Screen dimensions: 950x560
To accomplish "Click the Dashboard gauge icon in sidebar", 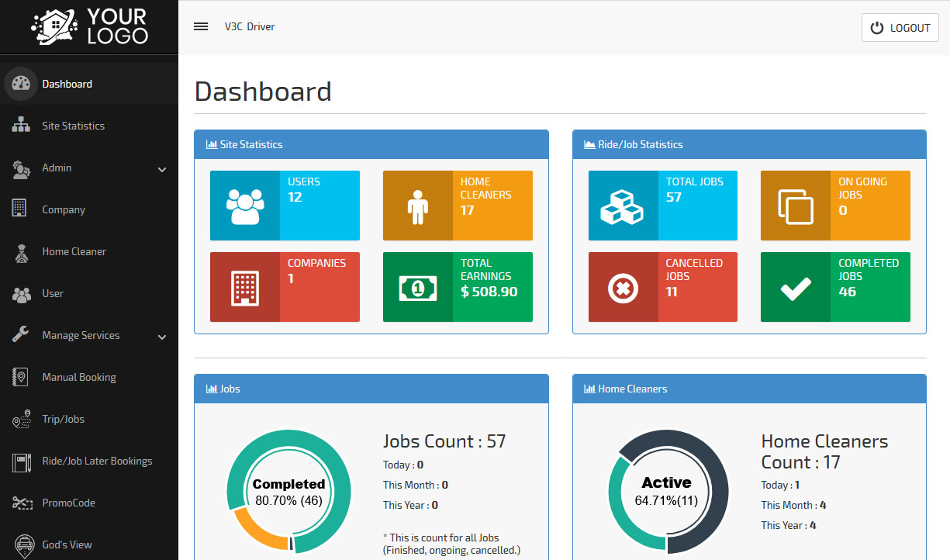I will coord(21,84).
